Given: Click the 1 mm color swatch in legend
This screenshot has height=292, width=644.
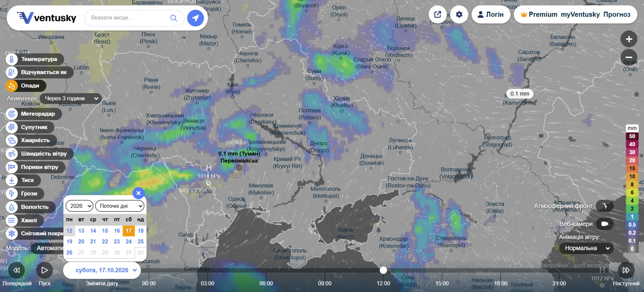Looking at the screenshot, I should pyautogui.click(x=632, y=217).
